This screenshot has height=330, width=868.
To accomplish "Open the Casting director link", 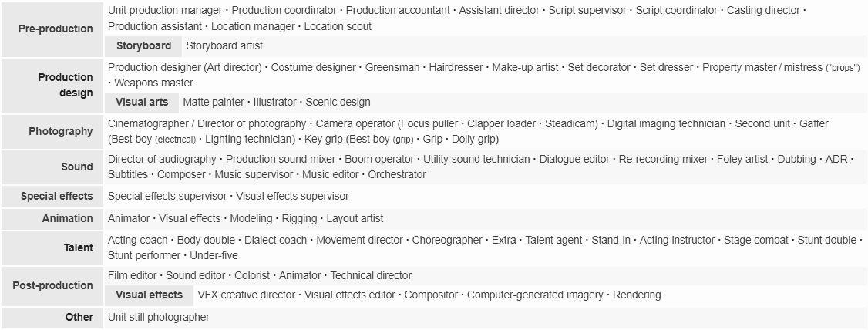I will [x=763, y=11].
